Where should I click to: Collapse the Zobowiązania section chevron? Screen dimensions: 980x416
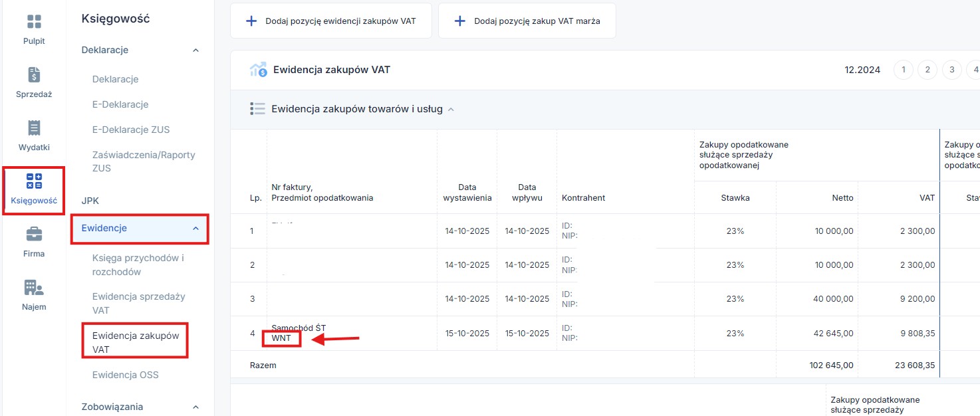(195, 407)
